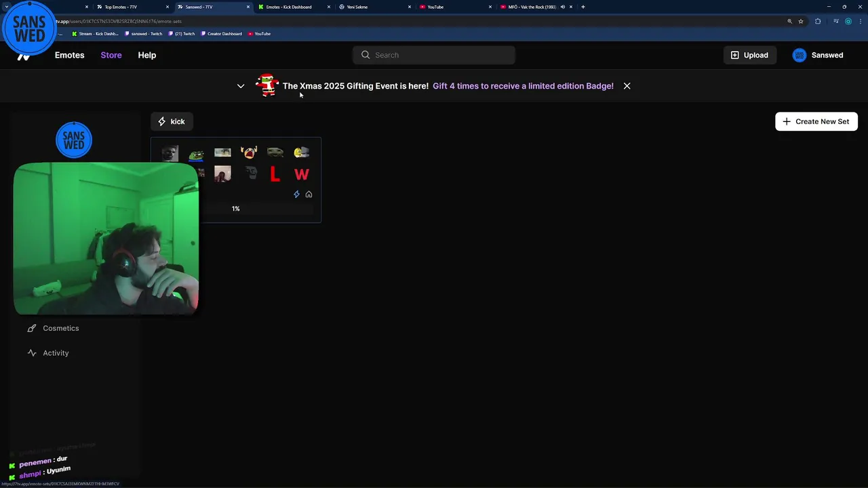The image size is (868, 488).
Task: Close the Sanswed - 7TV tab
Action: tap(248, 7)
